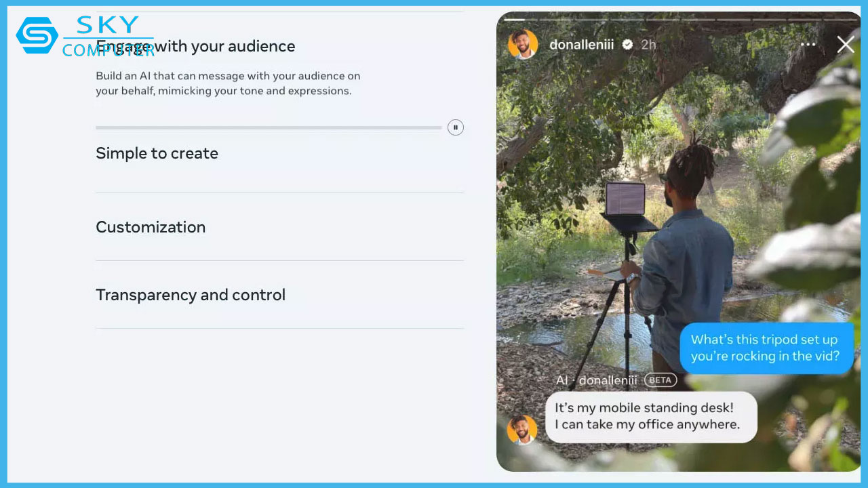The width and height of the screenshot is (868, 488).
Task: Open the story's three-dot more options menu
Action: click(808, 45)
